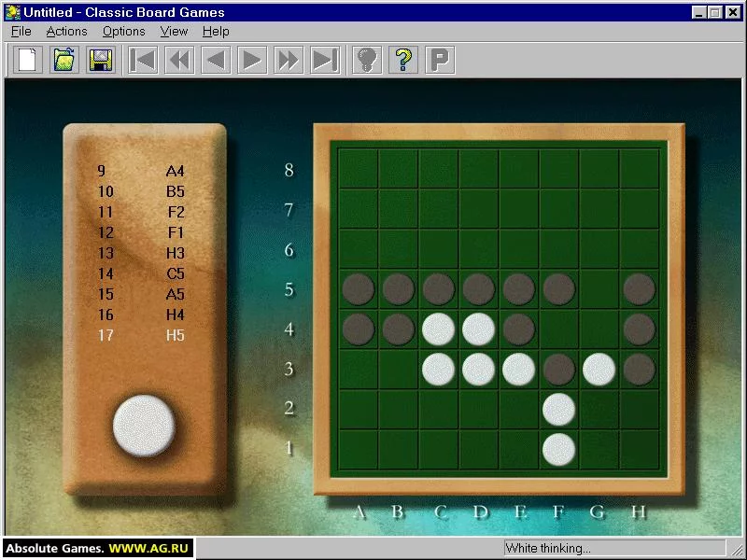Screen dimensions: 747x560
Task: Open the View menu
Action: point(174,32)
